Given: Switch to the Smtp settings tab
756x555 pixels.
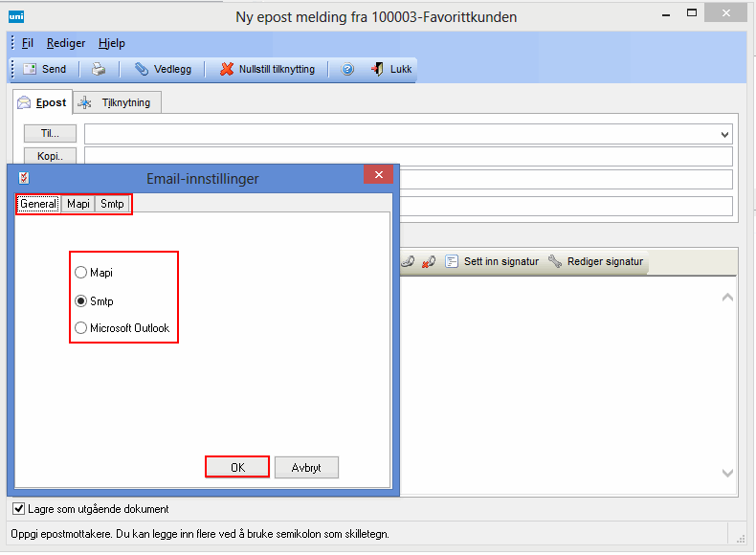Looking at the screenshot, I should click(x=113, y=204).
